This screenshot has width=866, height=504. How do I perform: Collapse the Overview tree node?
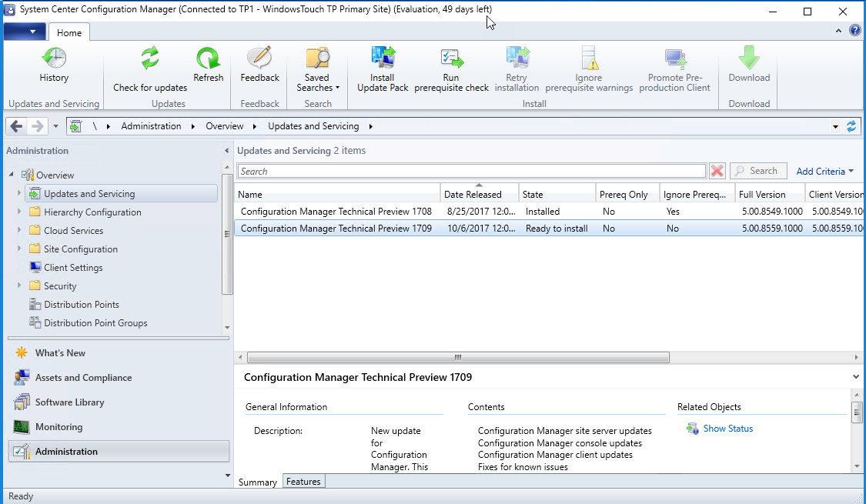point(11,175)
